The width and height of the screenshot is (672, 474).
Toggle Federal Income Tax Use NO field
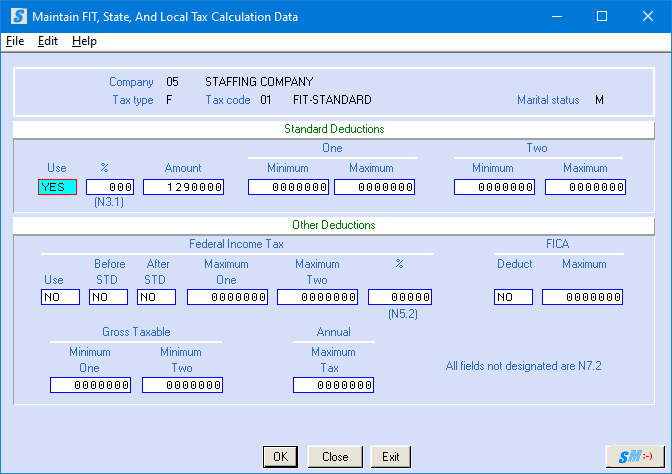pyautogui.click(x=60, y=297)
